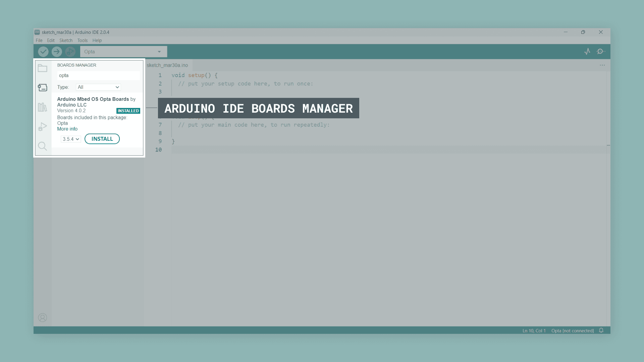This screenshot has width=644, height=362.
Task: Open the Serial Monitor icon
Action: (600, 51)
